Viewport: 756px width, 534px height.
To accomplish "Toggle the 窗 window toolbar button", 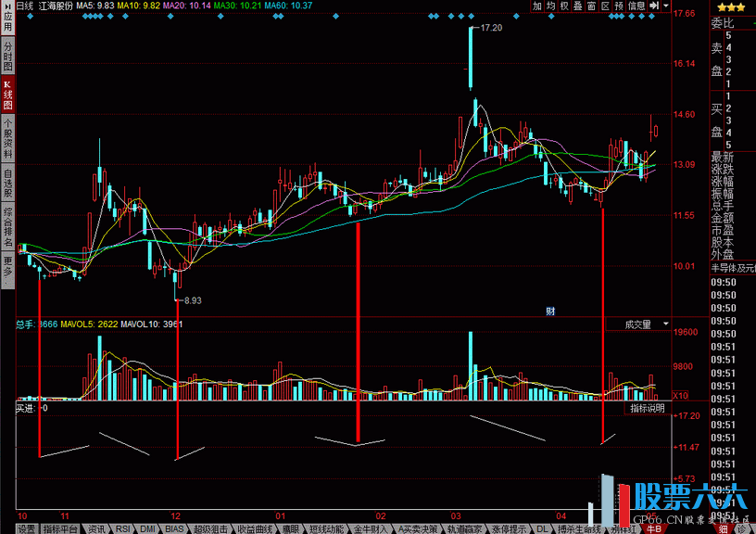I will (591, 6).
